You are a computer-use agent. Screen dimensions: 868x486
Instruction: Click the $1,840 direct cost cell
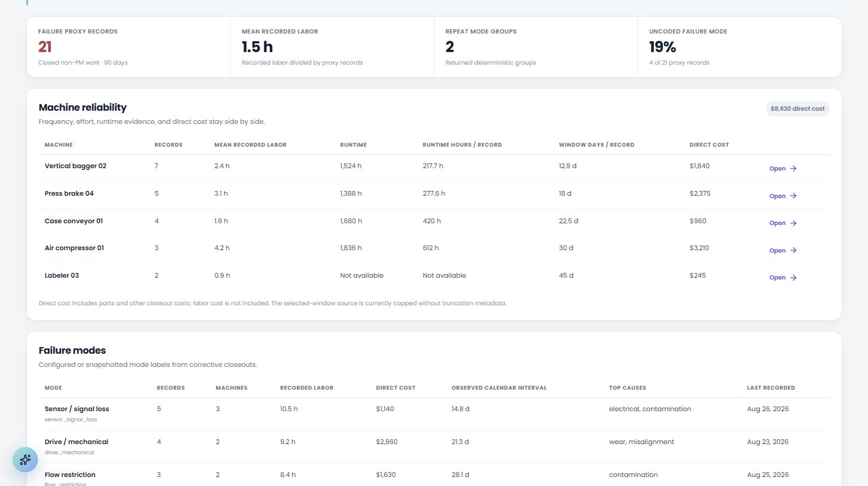[699, 166]
